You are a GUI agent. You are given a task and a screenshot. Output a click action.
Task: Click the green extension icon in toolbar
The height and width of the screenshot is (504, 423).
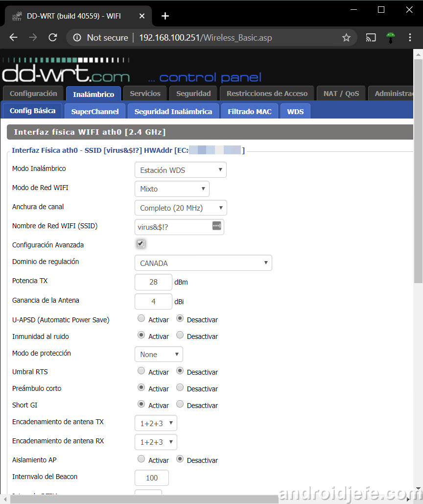coord(390,38)
